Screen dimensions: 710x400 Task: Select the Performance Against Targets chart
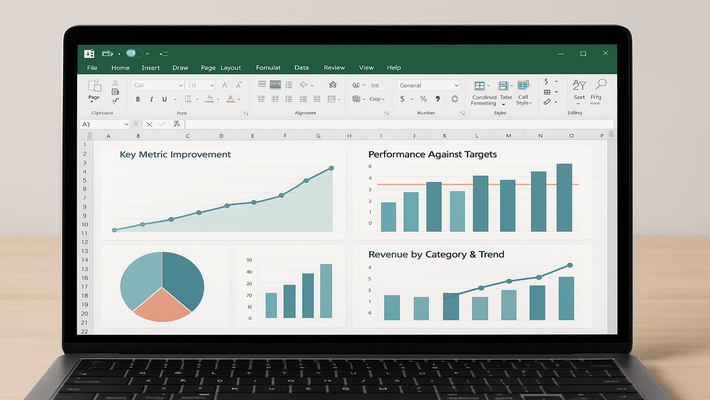[472, 192]
